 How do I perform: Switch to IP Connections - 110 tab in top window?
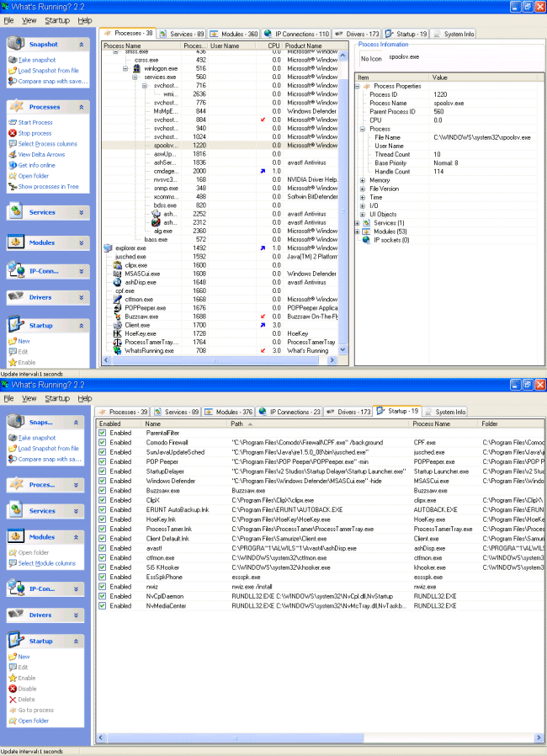[296, 34]
